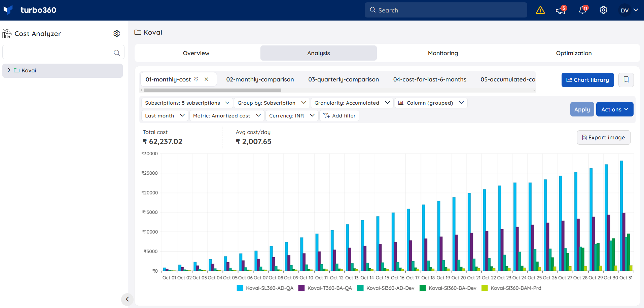The image size is (644, 308).
Task: Open the top bar settings gear
Action: (604, 10)
